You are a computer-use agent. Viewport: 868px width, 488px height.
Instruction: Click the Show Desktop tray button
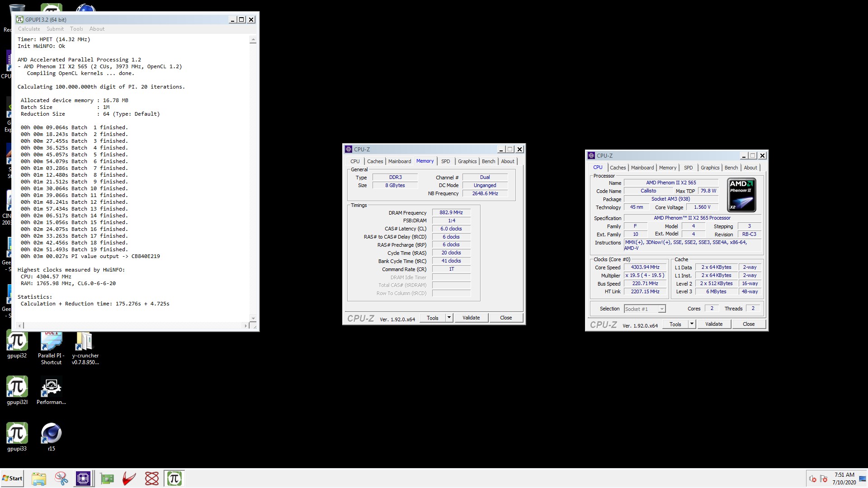point(863,479)
